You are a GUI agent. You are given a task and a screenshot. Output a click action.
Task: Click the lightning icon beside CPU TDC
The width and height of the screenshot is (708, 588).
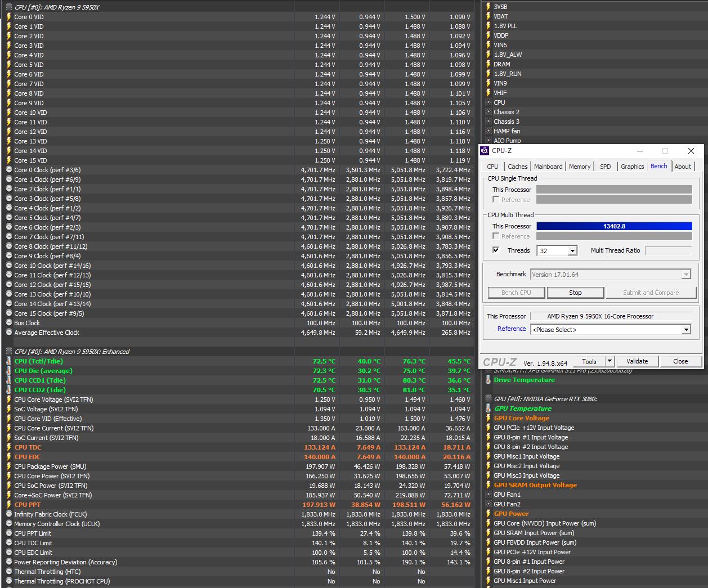click(x=8, y=447)
